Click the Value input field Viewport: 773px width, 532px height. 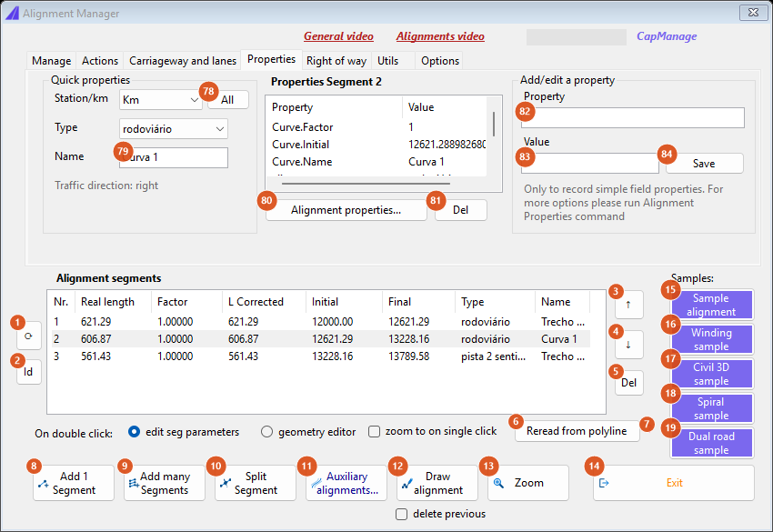point(590,163)
